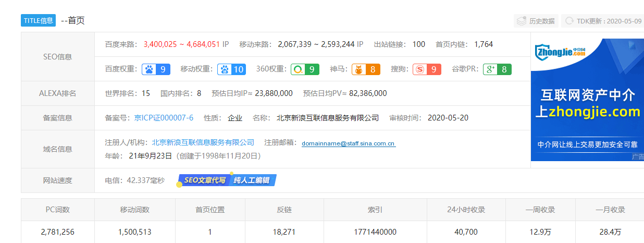Click index value 1771440000
Image resolution: width=644 pixels, height=243 pixels.
375,232
